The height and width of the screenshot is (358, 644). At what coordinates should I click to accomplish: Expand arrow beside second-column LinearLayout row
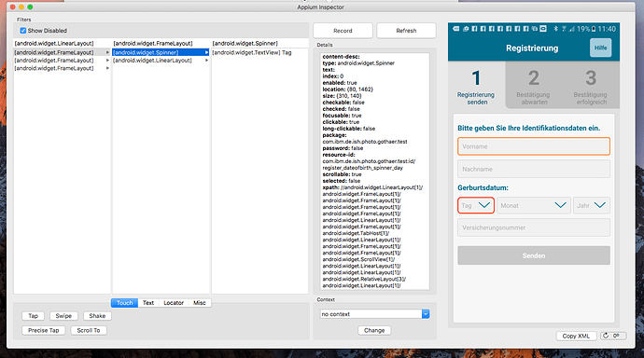click(206, 61)
